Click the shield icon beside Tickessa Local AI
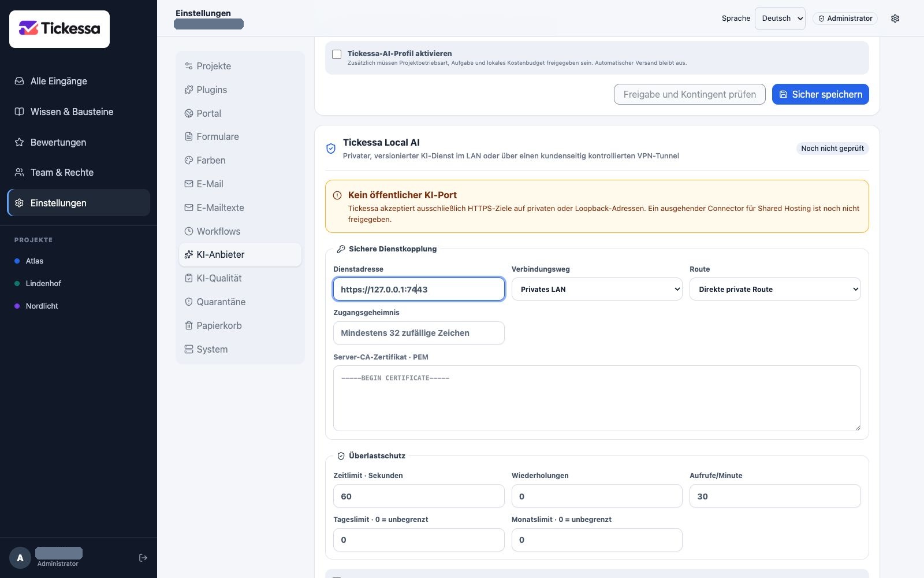Viewport: 924px width, 578px height. click(x=331, y=149)
